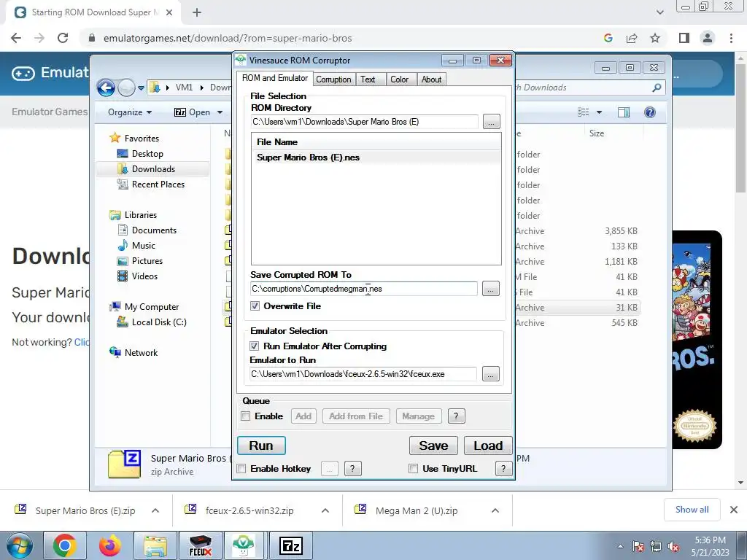Click the Save Corrupted ROM To field
This screenshot has height=560, width=747.
pyautogui.click(x=363, y=289)
